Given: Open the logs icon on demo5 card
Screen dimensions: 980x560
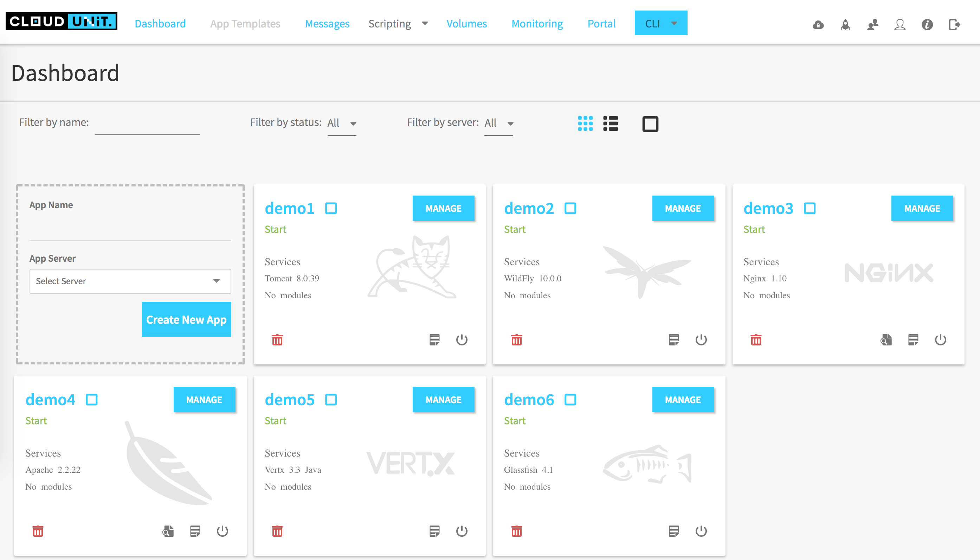Looking at the screenshot, I should coord(434,531).
